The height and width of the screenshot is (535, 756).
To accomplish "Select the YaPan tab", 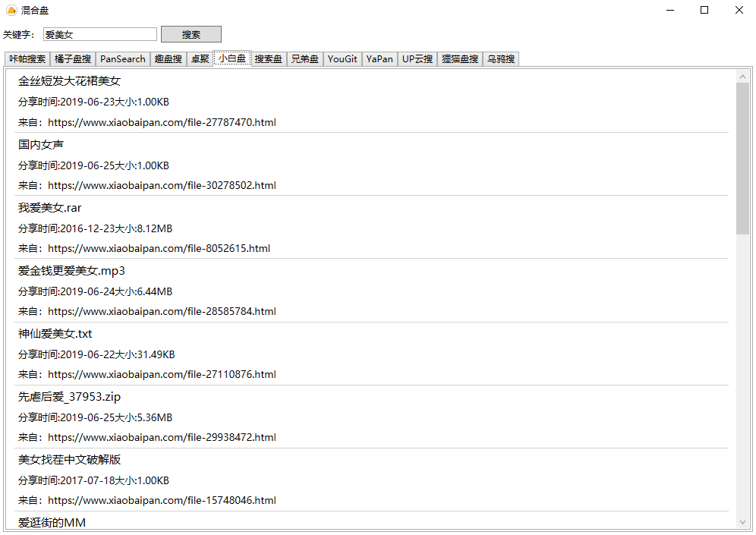I will pos(380,59).
